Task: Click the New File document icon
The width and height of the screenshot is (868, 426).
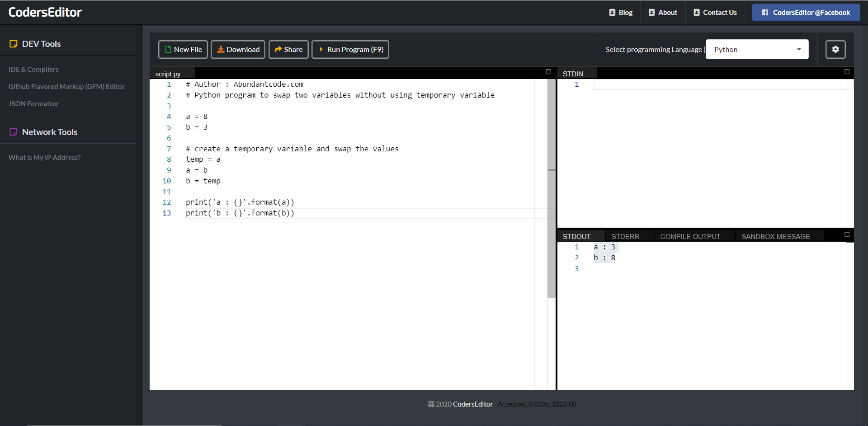Action: point(168,49)
